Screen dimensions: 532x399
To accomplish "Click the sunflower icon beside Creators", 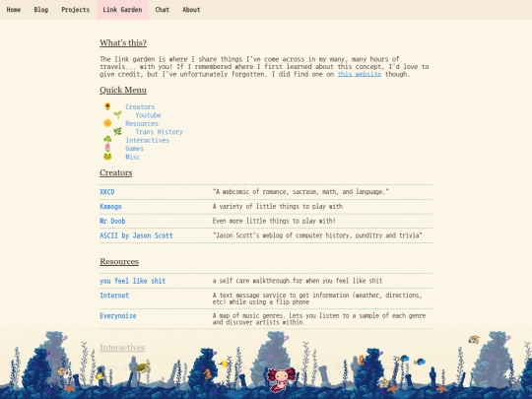I will [107, 106].
